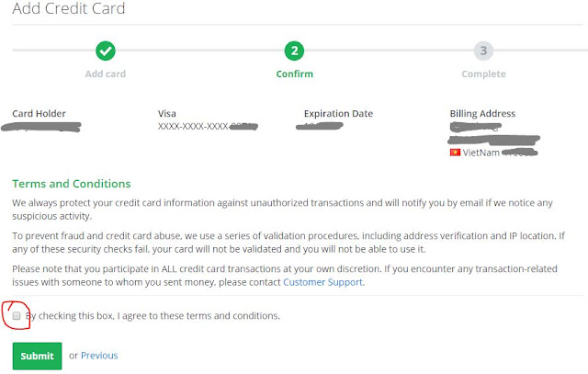Click the step 3 Complete circle
This screenshot has height=374, width=588.
pyautogui.click(x=483, y=51)
